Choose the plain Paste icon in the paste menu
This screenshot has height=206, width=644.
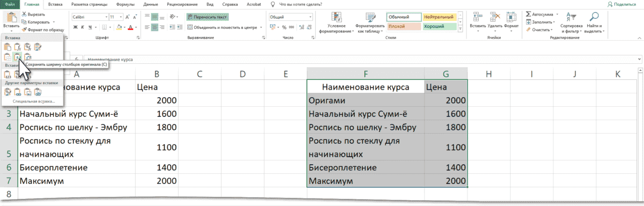7,47
